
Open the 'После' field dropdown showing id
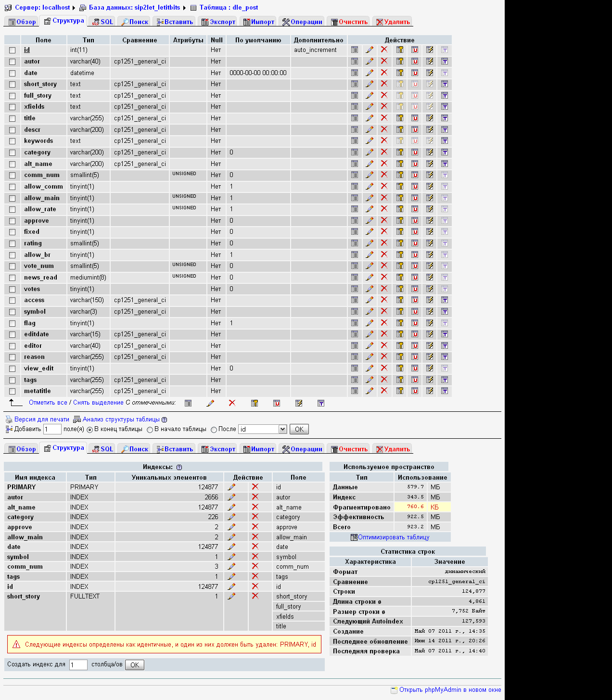coord(263,429)
